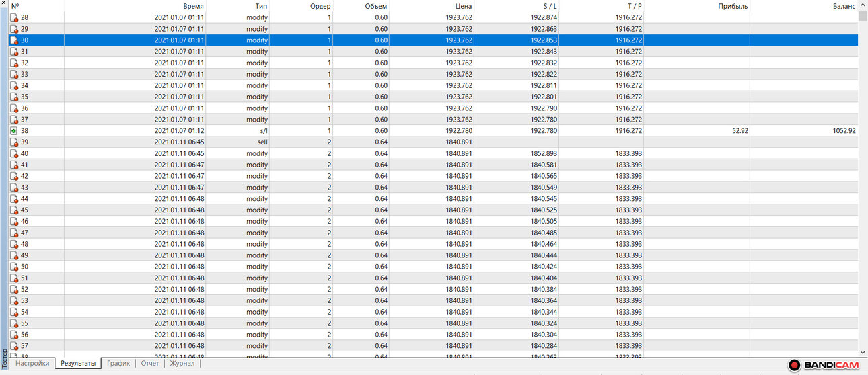Open the Отчет tab
The height and width of the screenshot is (375, 868).
[x=150, y=364]
